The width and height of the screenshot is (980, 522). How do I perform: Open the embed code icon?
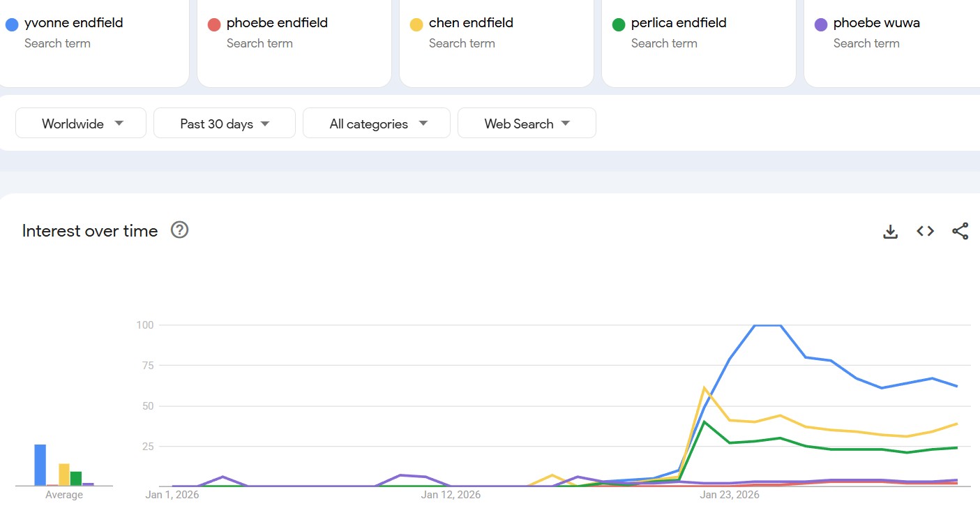(x=926, y=231)
